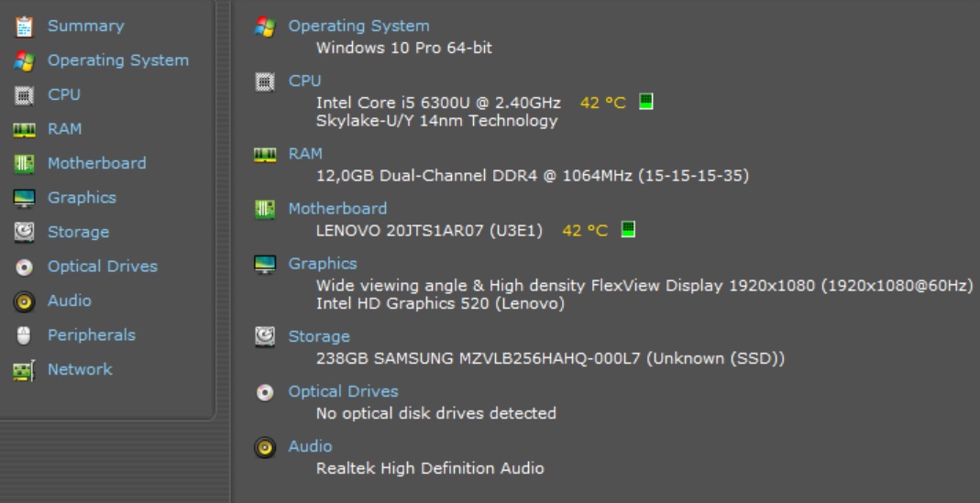
Task: Click the Graphics heading link in summary
Action: [x=323, y=263]
